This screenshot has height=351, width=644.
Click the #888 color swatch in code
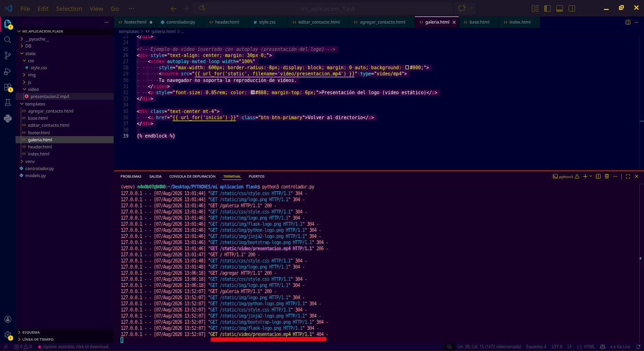[253, 92]
